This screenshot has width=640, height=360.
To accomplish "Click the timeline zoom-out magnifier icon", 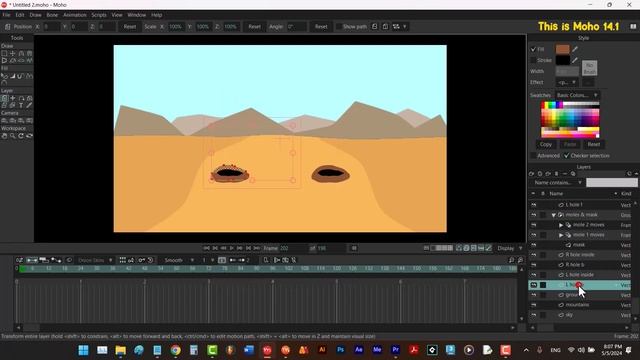I will pos(511,260).
